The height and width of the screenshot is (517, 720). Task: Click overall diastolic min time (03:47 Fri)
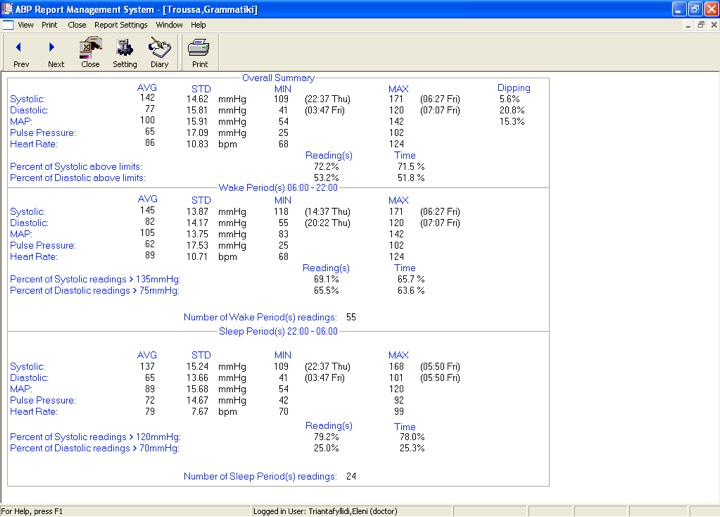point(324,110)
